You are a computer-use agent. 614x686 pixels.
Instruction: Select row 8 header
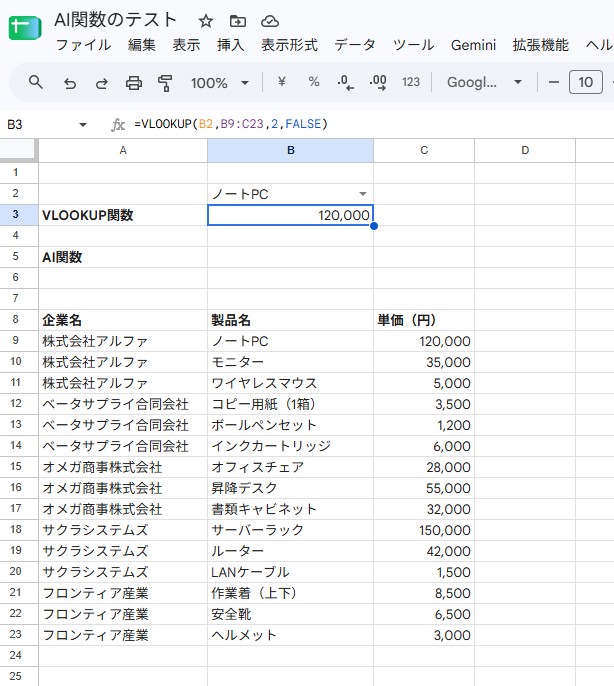click(16, 319)
